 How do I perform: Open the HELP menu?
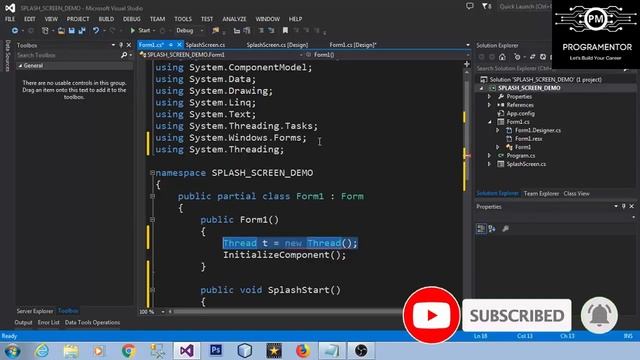[296, 19]
